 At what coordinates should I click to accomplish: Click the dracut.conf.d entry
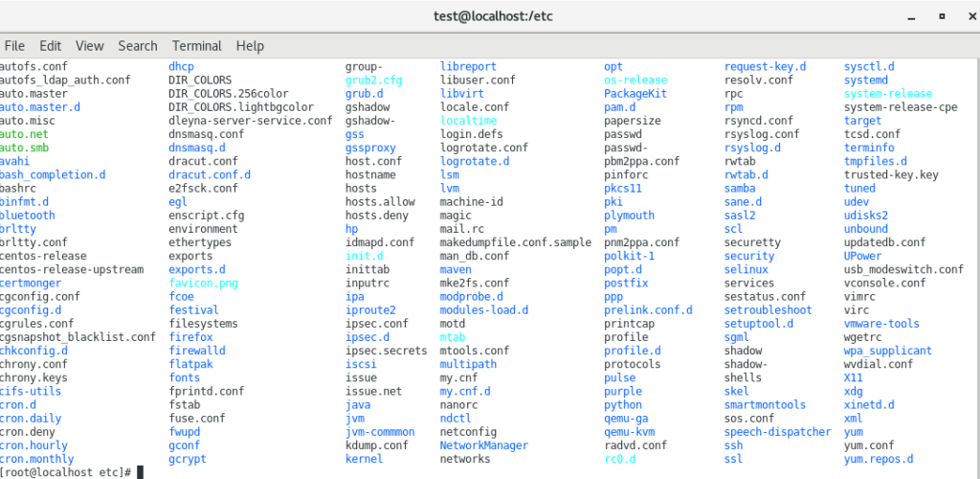(x=210, y=174)
